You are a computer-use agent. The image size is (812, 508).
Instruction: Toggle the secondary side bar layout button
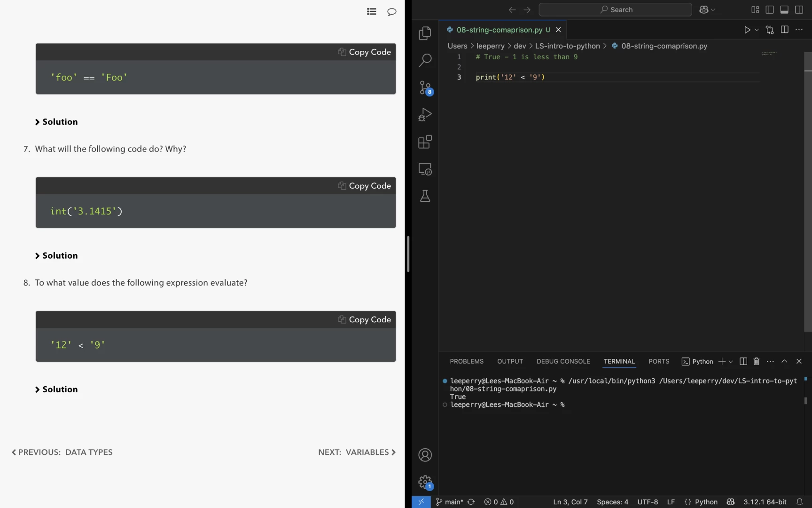click(x=799, y=10)
